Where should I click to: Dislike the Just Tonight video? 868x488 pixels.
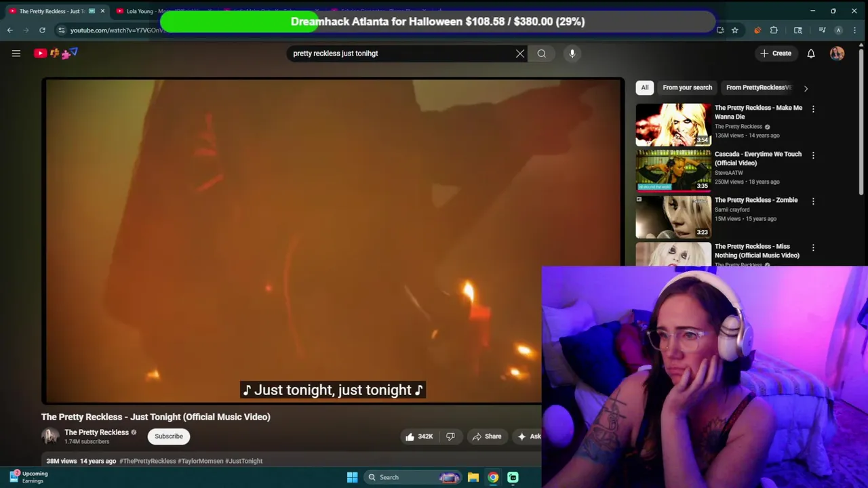tap(450, 436)
